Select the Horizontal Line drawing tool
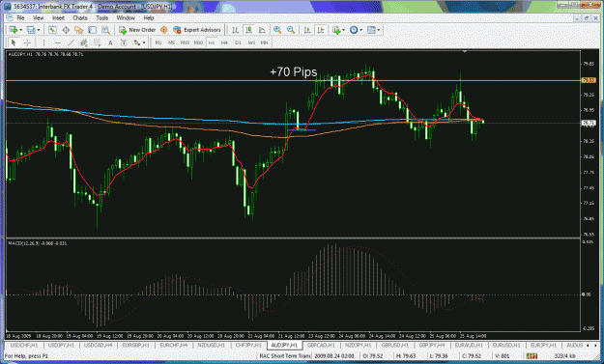This screenshot has width=604, height=364. point(57,42)
